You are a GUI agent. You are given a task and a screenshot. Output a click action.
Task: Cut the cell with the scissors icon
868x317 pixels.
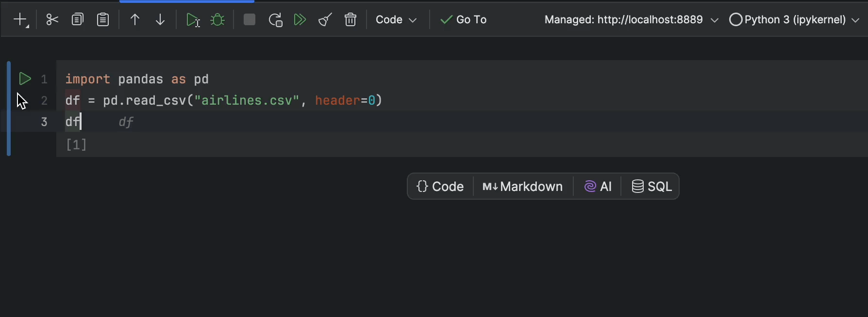(52, 20)
